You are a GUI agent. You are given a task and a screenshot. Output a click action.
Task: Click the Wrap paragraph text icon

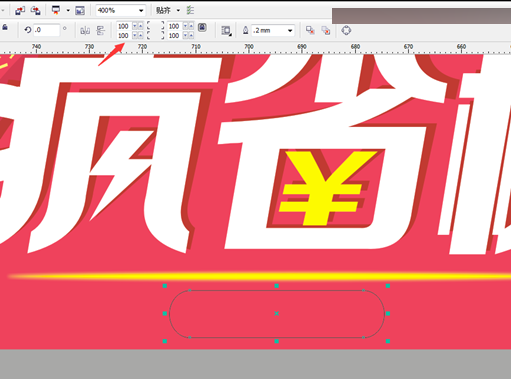pos(227,31)
